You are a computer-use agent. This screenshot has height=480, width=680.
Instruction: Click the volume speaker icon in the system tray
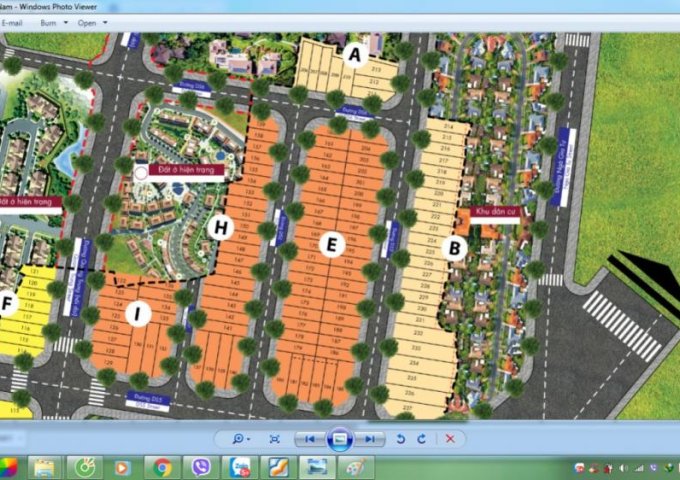click(x=623, y=468)
